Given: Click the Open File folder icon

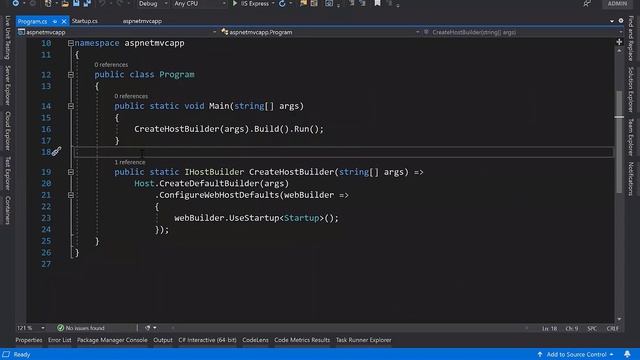Looking at the screenshot, I should click(x=65, y=4).
